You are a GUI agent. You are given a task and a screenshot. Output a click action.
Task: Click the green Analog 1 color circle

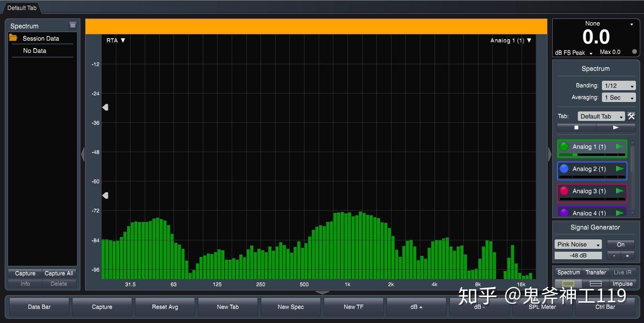[x=564, y=147]
